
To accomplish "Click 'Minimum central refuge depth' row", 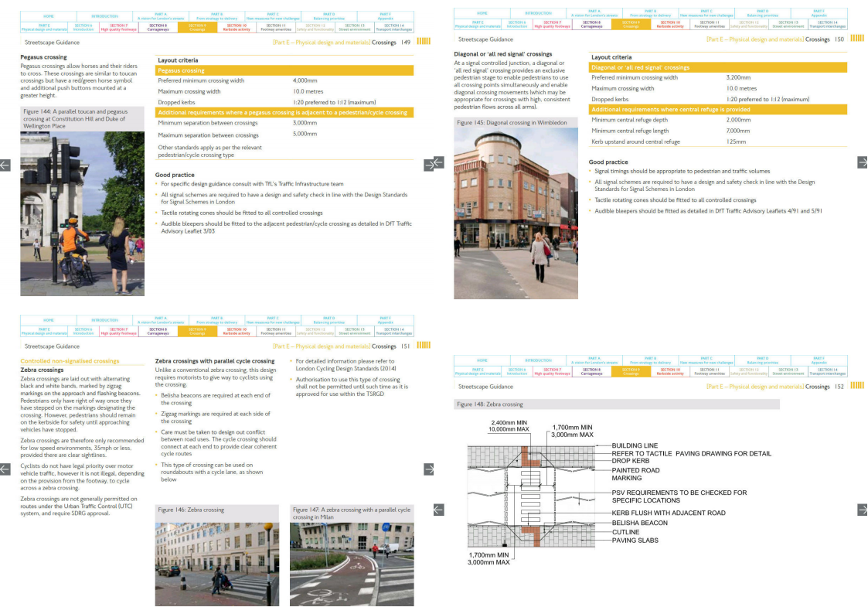I will [717, 120].
